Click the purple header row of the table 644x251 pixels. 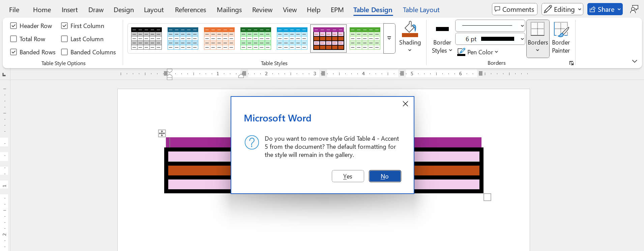pos(198,142)
